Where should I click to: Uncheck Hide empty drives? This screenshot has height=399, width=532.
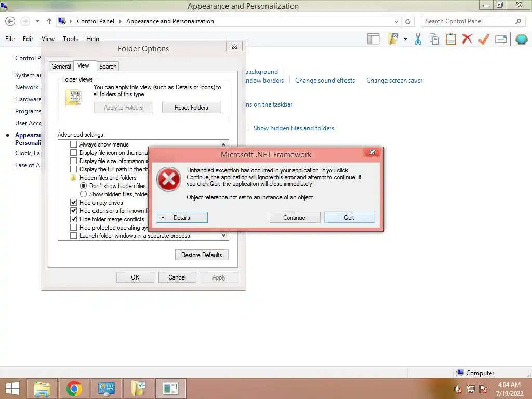[73, 203]
